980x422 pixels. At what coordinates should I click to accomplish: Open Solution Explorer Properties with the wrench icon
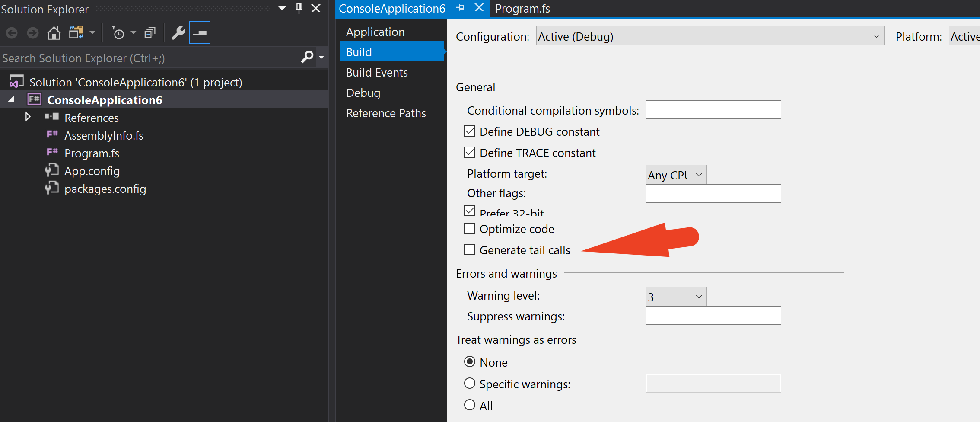click(x=178, y=32)
